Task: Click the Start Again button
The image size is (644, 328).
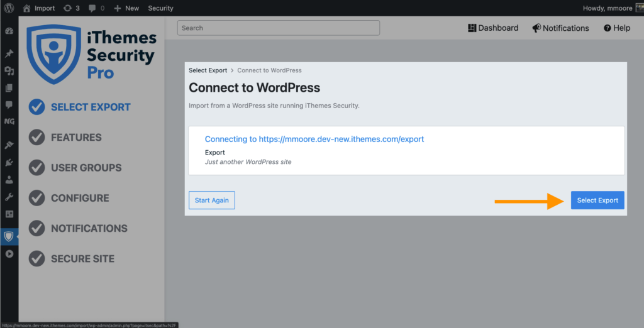Action: tap(212, 200)
